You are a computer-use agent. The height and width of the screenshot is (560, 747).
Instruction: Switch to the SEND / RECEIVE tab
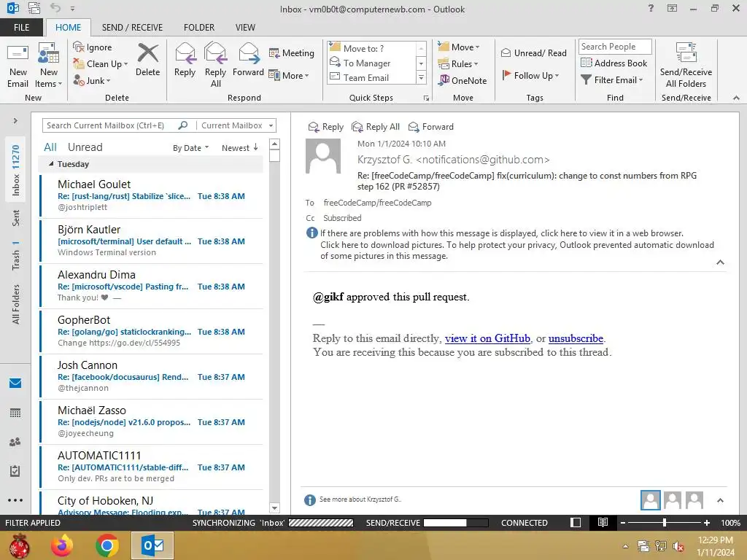pyautogui.click(x=132, y=27)
